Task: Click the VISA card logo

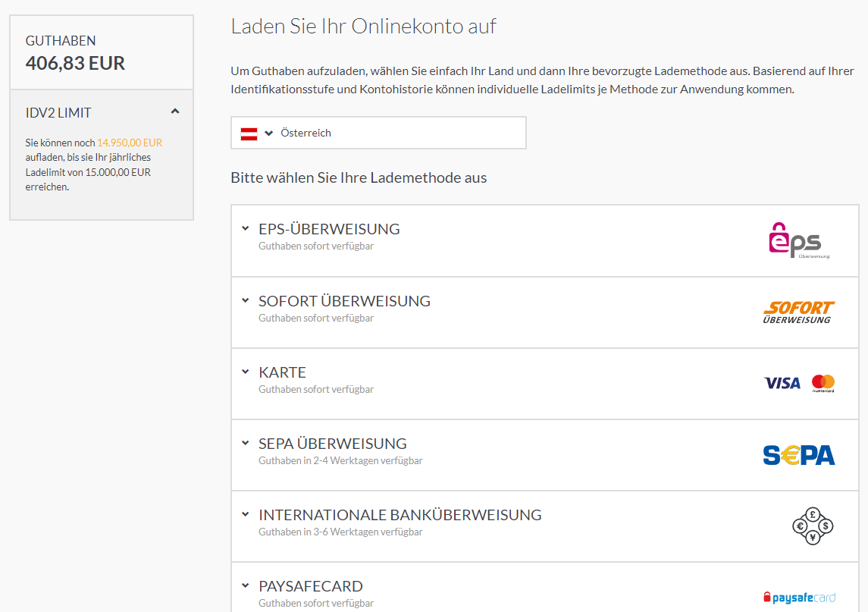Action: [x=782, y=383]
